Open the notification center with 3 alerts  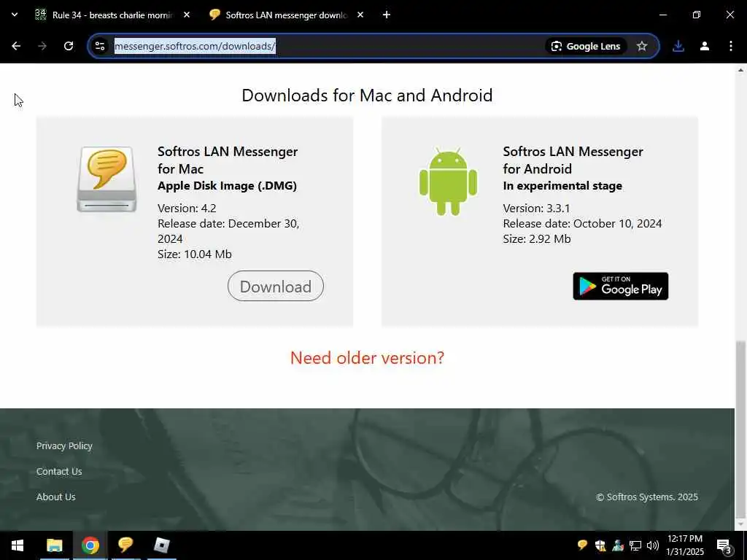(724, 545)
